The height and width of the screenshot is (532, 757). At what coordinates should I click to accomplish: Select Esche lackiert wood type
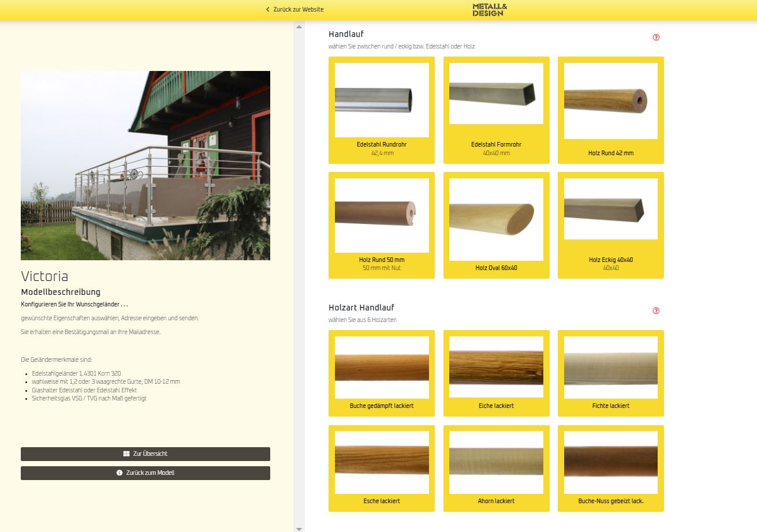(x=382, y=469)
